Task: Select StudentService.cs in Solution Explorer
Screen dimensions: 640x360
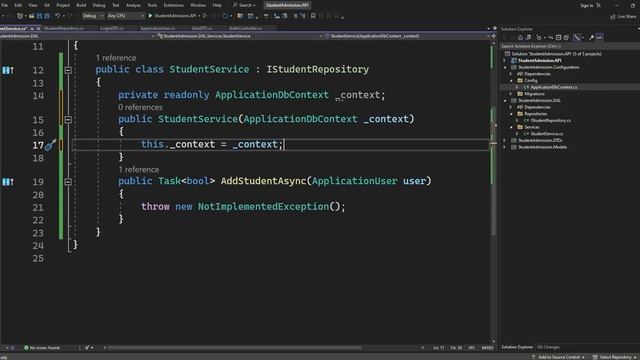Action: (x=547, y=134)
